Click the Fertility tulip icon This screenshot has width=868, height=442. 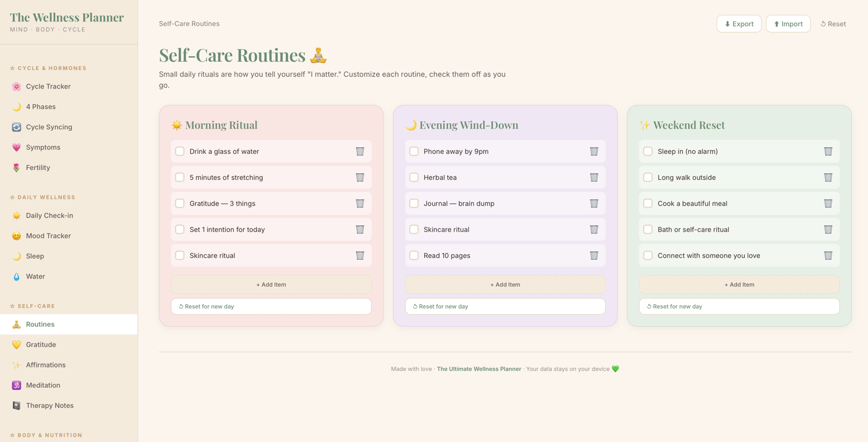[x=16, y=168]
